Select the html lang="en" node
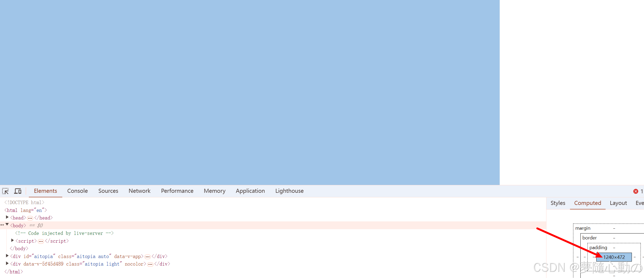 coord(26,210)
